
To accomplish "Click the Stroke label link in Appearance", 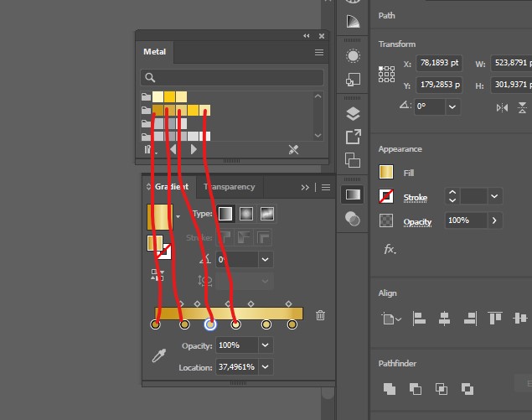I will pyautogui.click(x=416, y=198).
